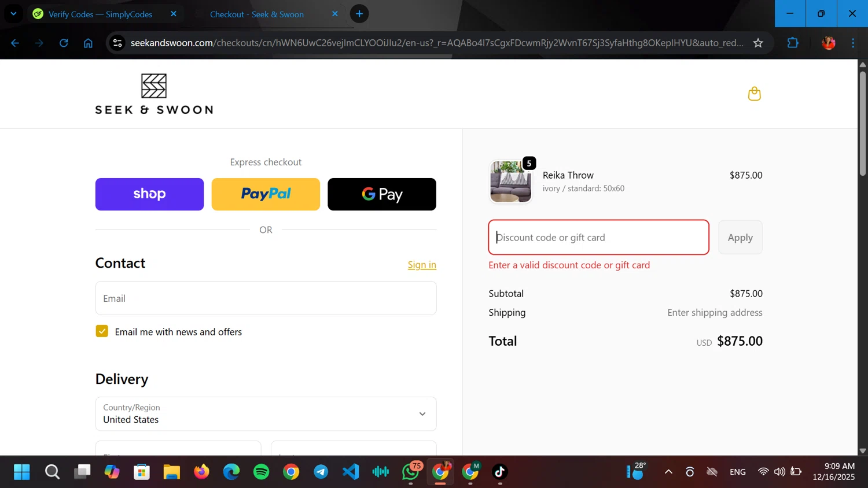Click the Reika Throw product thumbnail

(x=510, y=182)
